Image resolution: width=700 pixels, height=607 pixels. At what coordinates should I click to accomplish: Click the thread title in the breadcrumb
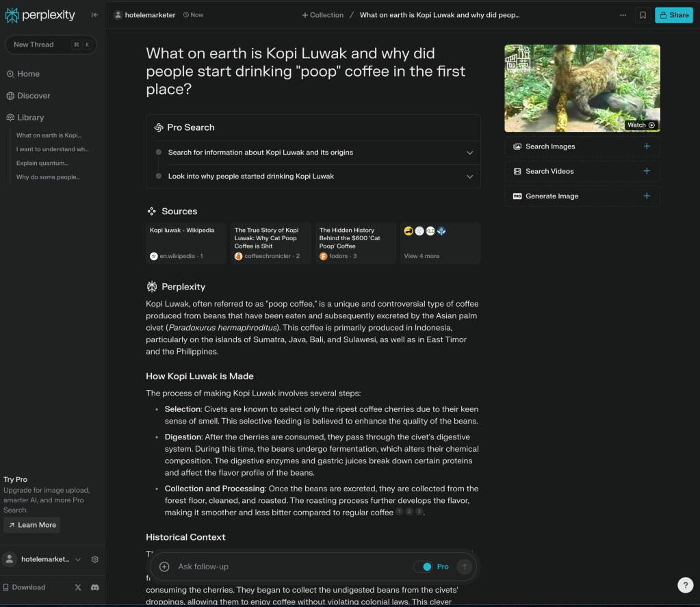click(440, 15)
